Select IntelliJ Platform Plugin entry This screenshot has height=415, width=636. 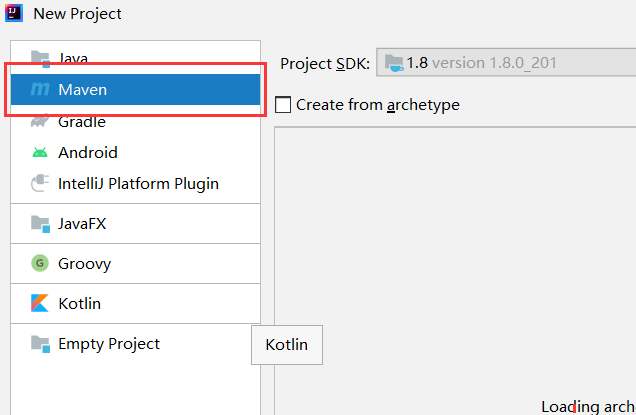[135, 184]
